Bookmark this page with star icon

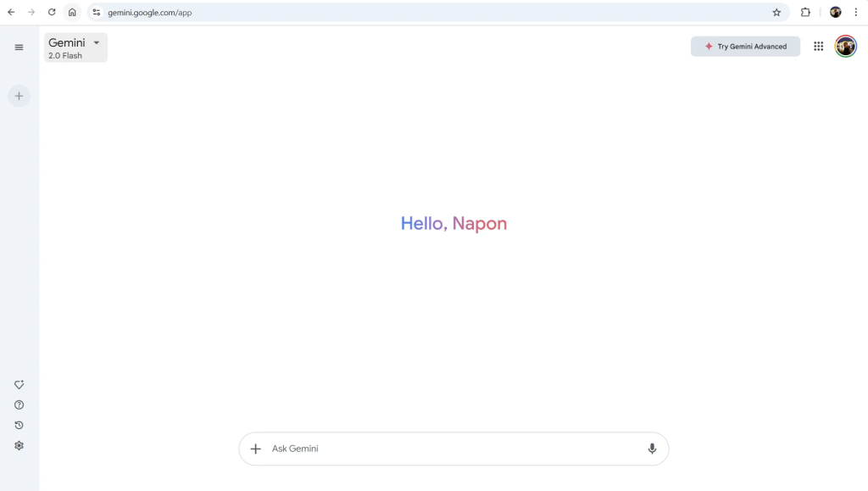point(776,12)
